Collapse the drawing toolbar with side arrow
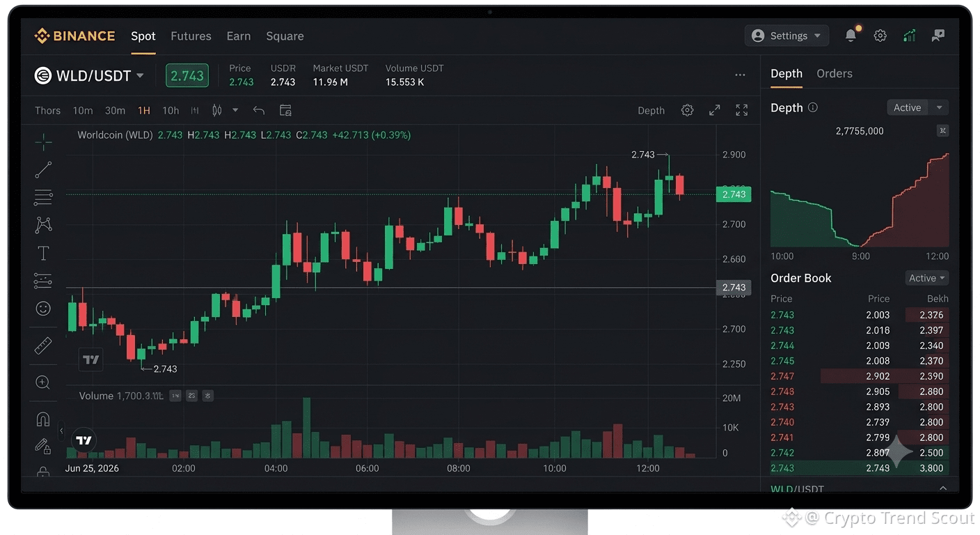Viewport: 980px width, 535px height. click(61, 431)
